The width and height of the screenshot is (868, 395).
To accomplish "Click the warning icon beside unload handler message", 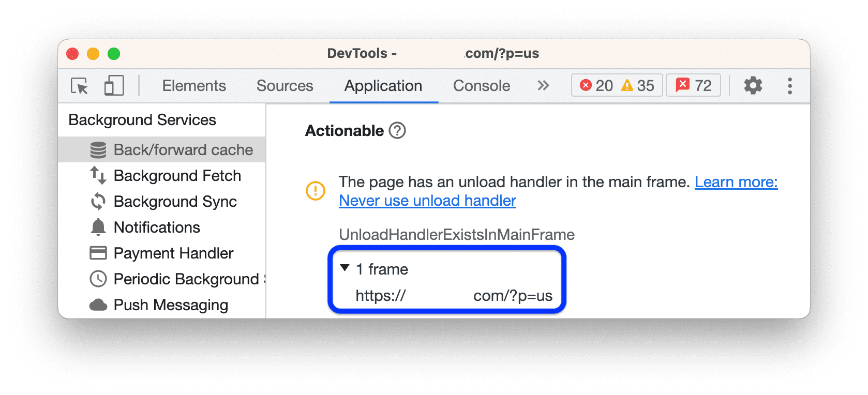I will click(316, 191).
